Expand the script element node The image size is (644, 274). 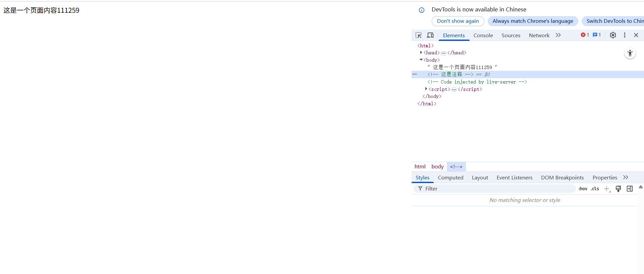pyautogui.click(x=426, y=89)
